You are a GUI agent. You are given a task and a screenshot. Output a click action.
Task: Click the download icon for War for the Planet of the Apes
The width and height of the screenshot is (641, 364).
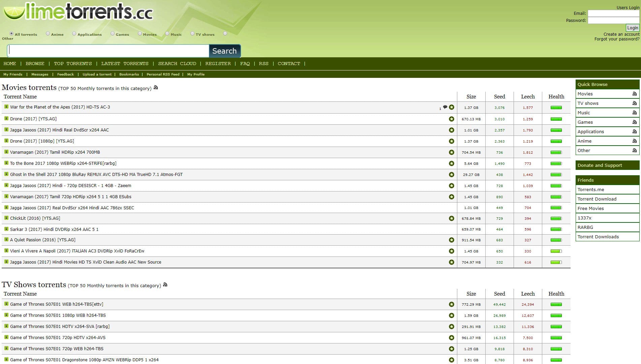click(x=6, y=107)
